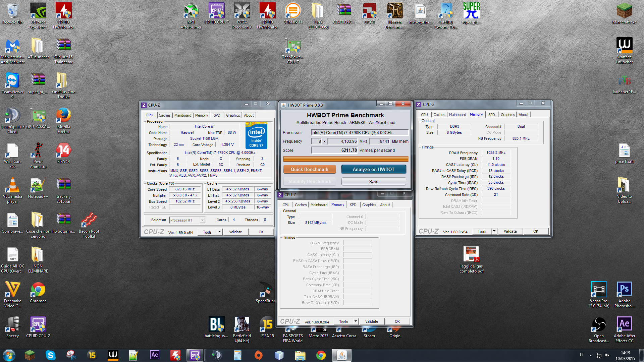Click the NB Frequency value 820.1 MHz
The width and height of the screenshot is (644, 362).
(x=521, y=138)
